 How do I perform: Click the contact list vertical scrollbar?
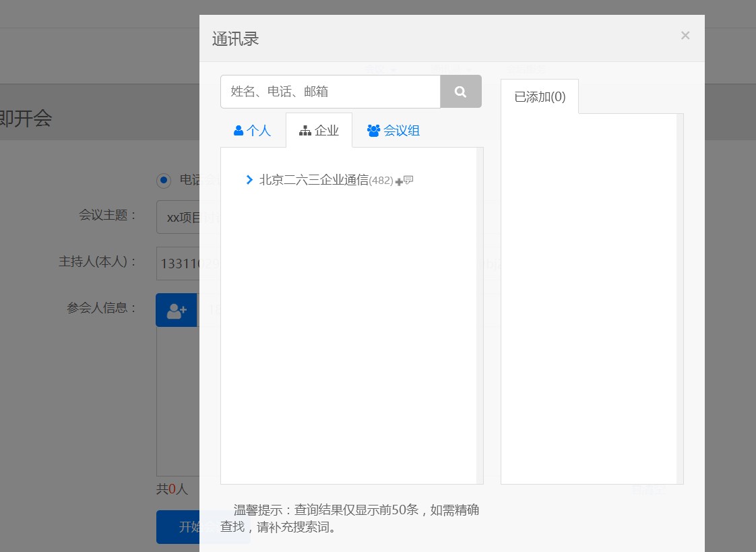480,315
